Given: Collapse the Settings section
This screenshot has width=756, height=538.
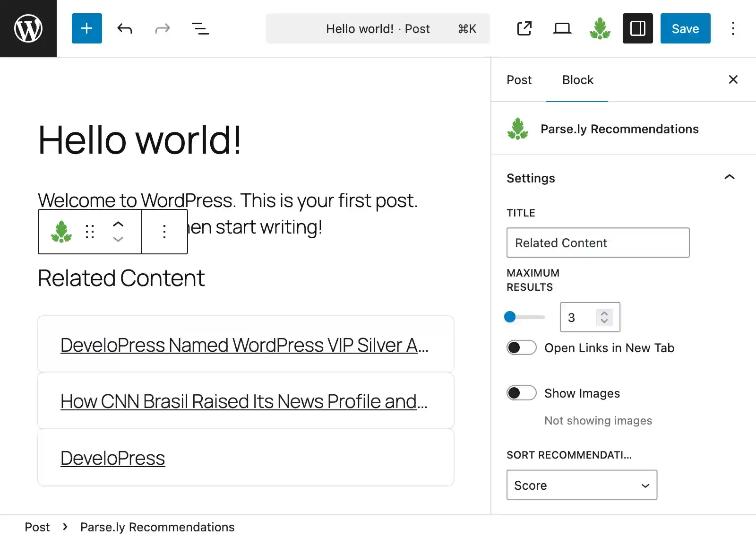Looking at the screenshot, I should click(730, 178).
